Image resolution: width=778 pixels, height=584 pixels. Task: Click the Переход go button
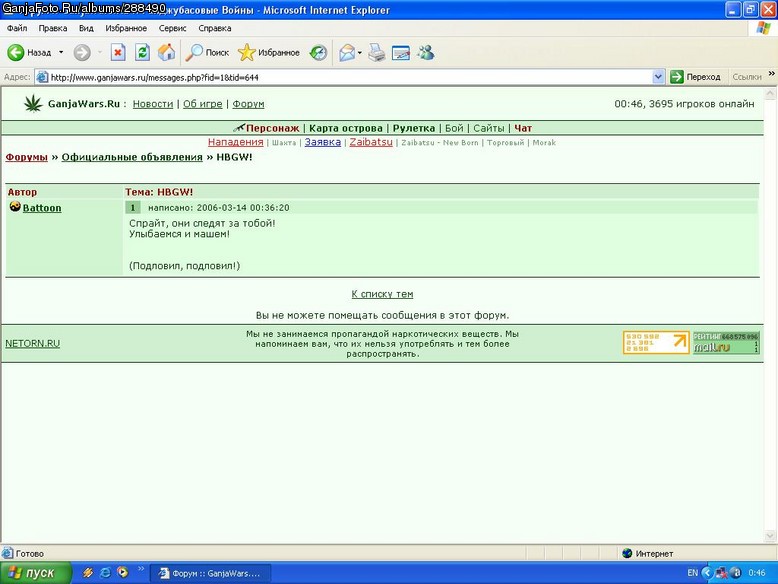point(695,77)
